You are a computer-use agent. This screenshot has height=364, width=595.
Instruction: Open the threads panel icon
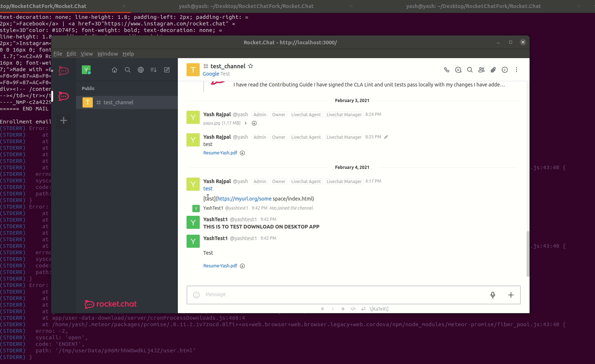coord(458,70)
